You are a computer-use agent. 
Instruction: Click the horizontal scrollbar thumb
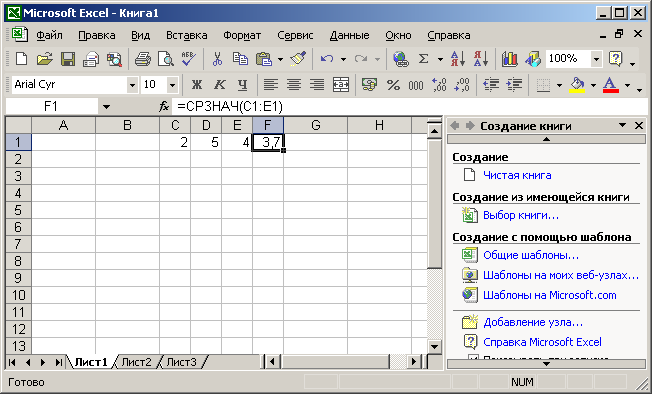point(335,362)
